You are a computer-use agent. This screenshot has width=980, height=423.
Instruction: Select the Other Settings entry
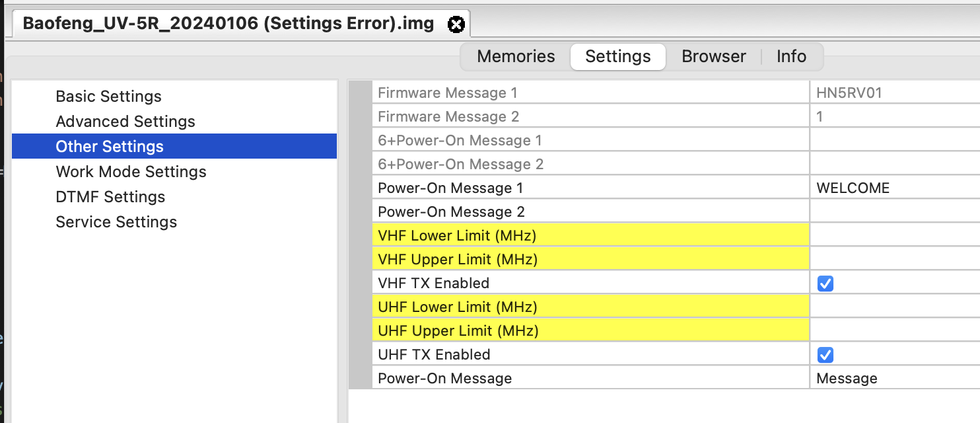(x=174, y=147)
